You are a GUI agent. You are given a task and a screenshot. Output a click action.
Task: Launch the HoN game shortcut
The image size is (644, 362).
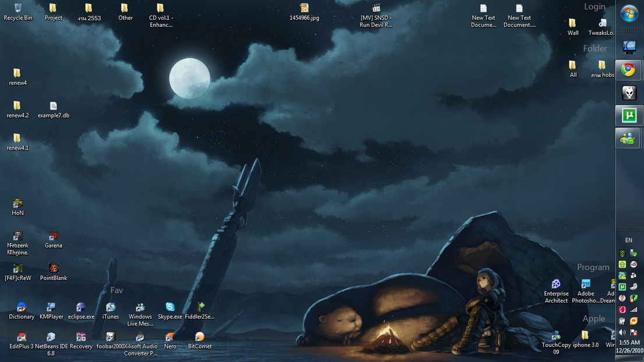coord(17,207)
